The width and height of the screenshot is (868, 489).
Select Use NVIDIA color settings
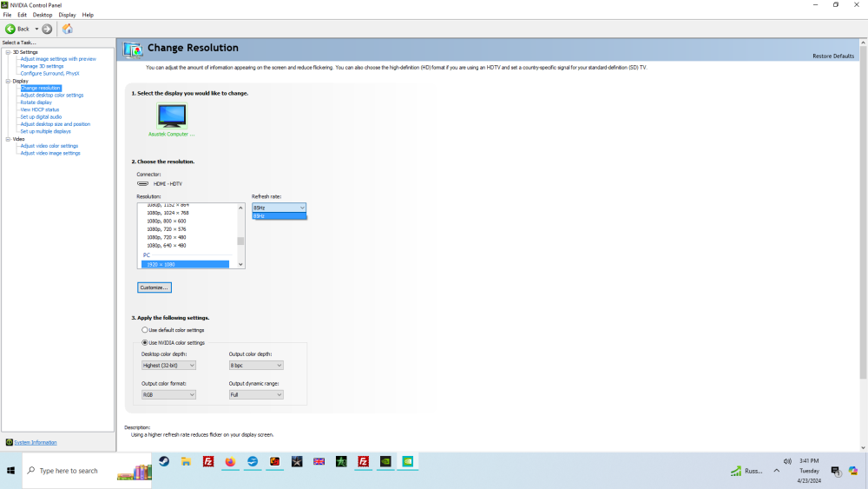pyautogui.click(x=145, y=342)
